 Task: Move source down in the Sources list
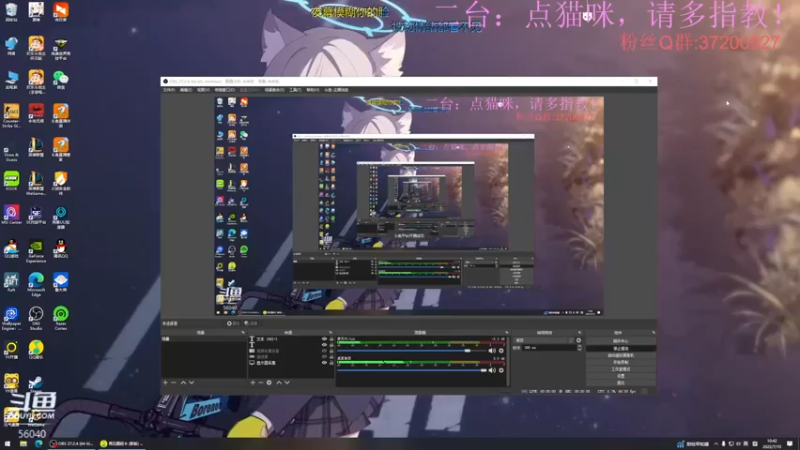[287, 383]
